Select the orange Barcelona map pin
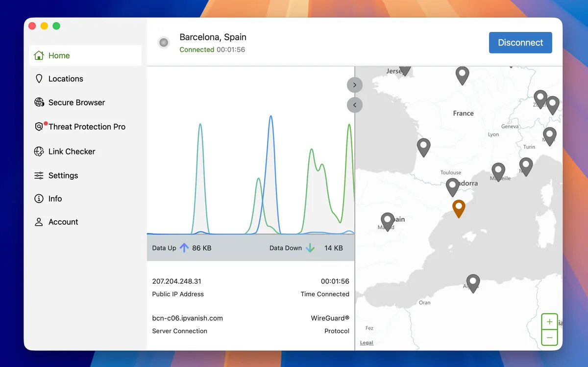The image size is (588, 367). click(x=459, y=209)
